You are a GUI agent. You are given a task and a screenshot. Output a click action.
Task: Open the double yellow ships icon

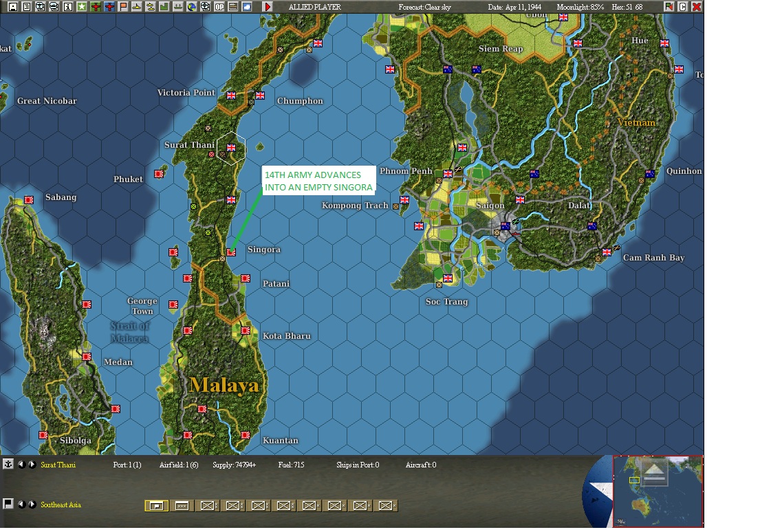tap(150, 6)
